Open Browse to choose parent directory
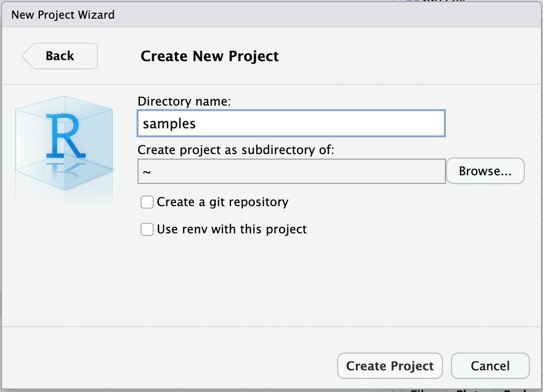Screen dimensions: 543x392 click(485, 171)
